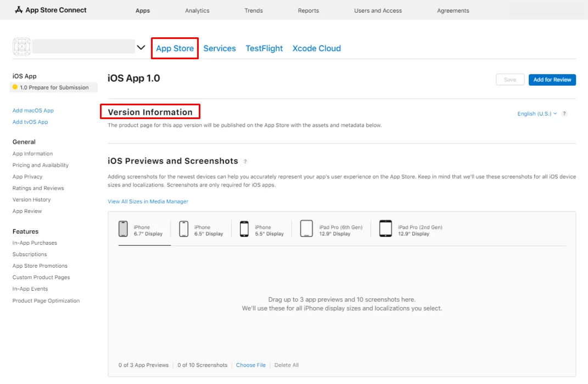
Task: Click View All Sizes in Media Manager
Action: pyautogui.click(x=148, y=201)
